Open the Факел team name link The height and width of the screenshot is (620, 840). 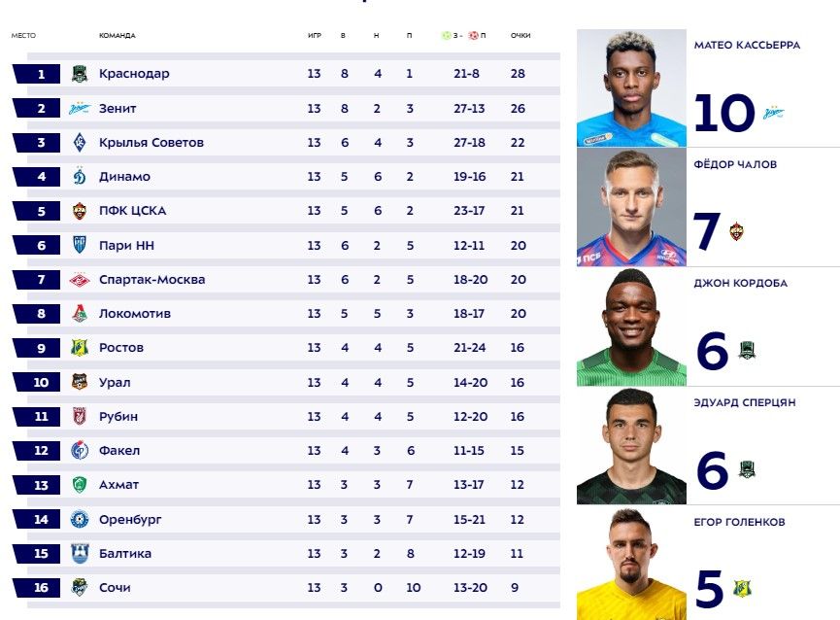(119, 451)
